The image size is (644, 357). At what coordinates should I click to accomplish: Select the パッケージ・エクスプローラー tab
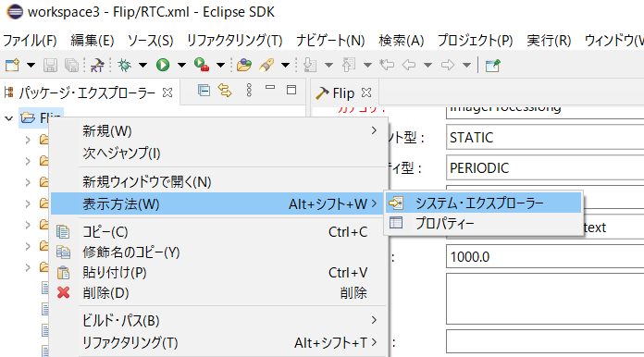[x=87, y=92]
